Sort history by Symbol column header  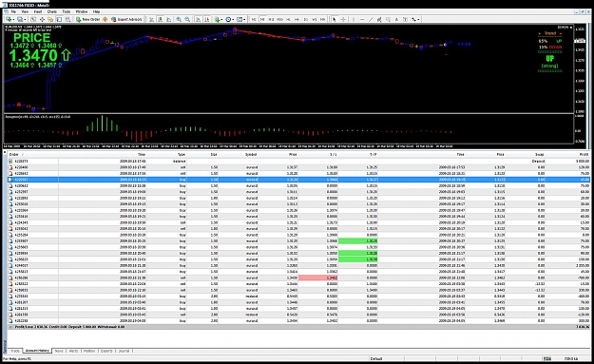tap(251, 155)
